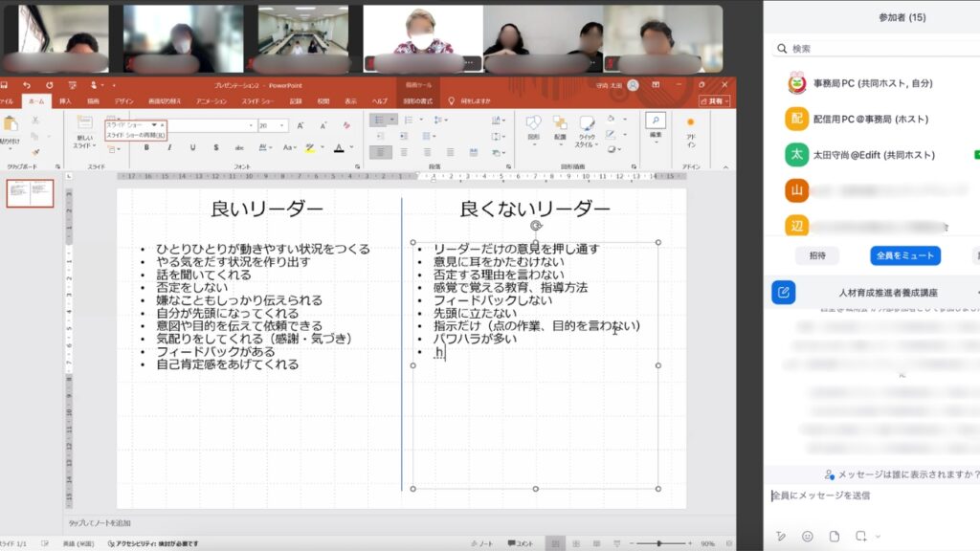The width and height of the screenshot is (980, 551).
Task: Toggle the bullet list button
Action: [x=379, y=120]
